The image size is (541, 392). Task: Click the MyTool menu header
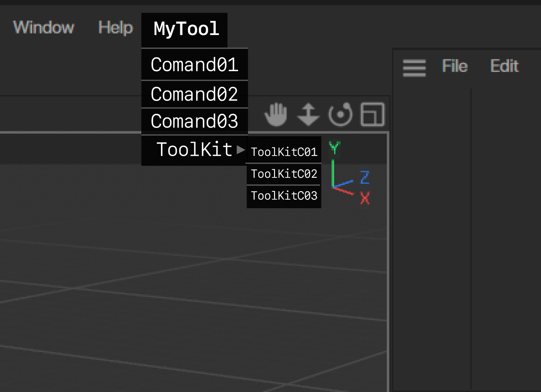[x=184, y=30]
